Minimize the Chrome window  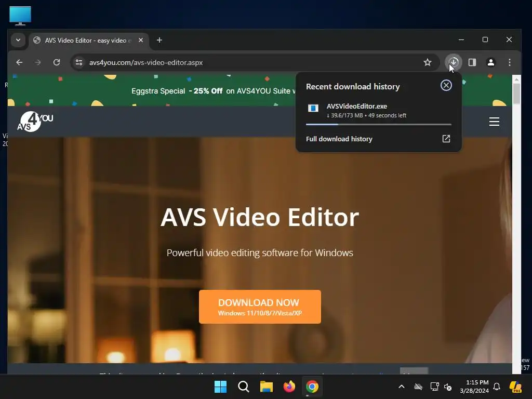461,39
